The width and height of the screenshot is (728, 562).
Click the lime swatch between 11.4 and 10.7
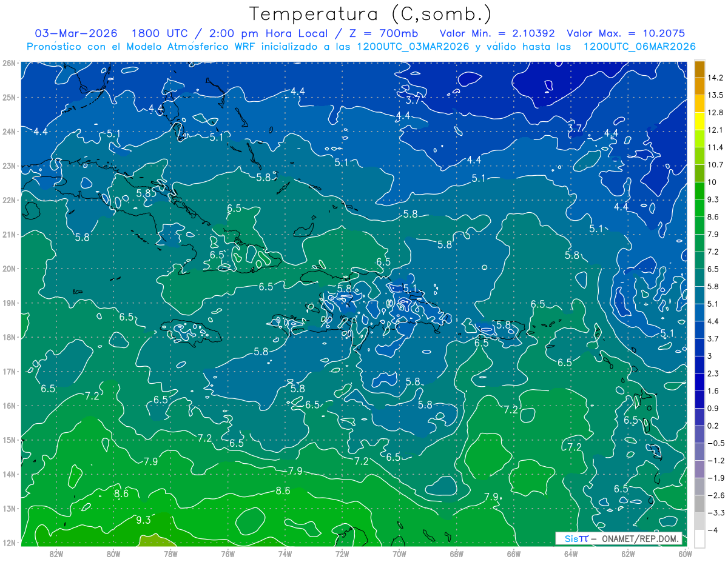tap(700, 155)
